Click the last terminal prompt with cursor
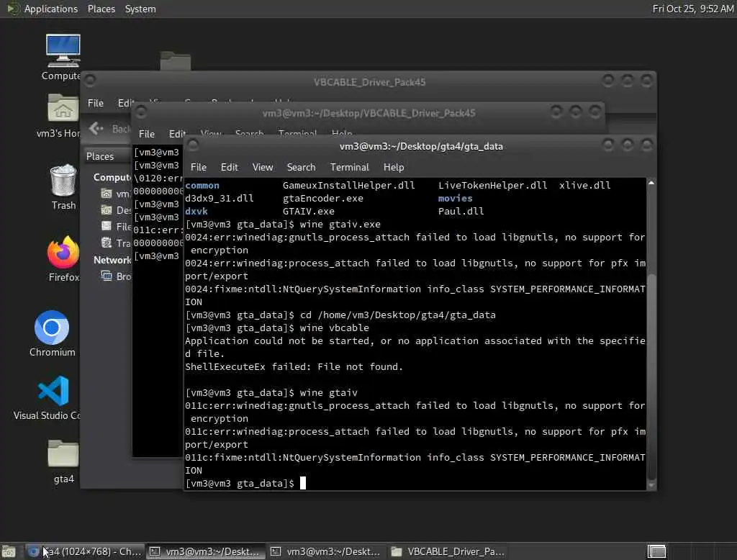Viewport: 737px width, 560px height. (245, 484)
